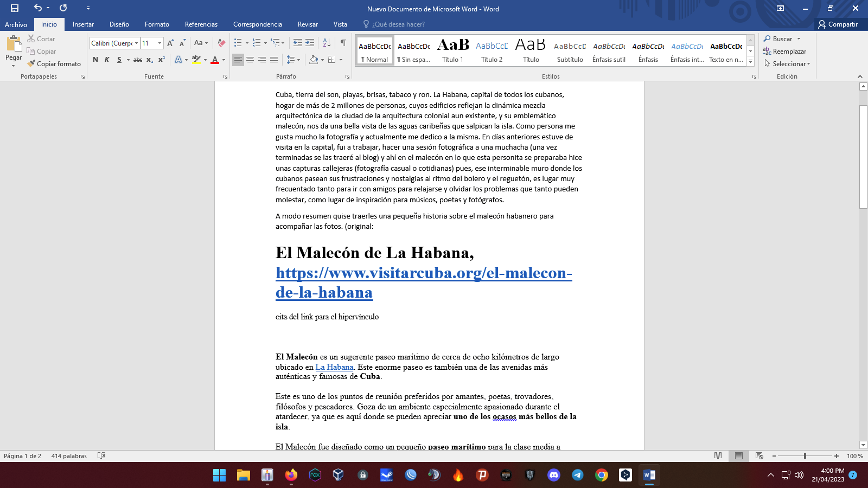Screen dimensions: 868x488
Task: Click the ¿Qué desea hacer? search box
Action: coord(394,24)
